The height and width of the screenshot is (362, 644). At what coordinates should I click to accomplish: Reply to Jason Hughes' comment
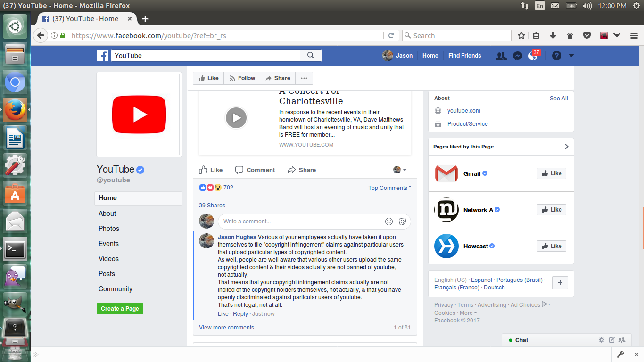(240, 314)
